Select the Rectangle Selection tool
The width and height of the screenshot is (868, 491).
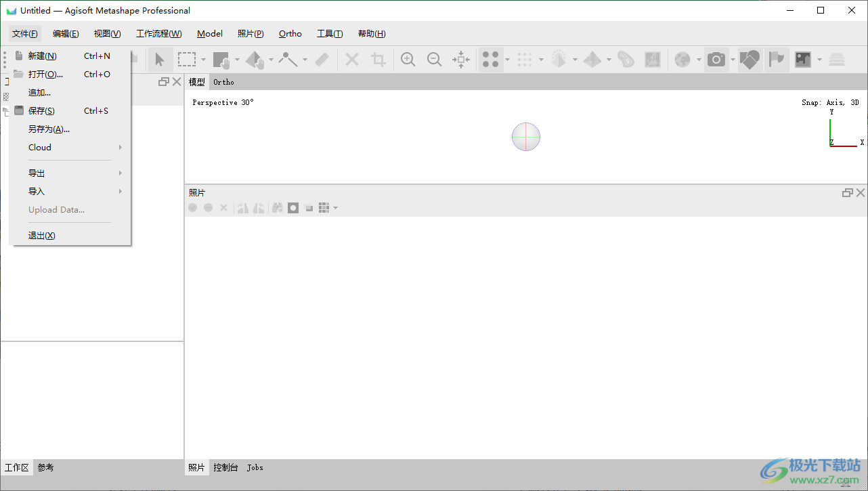187,60
